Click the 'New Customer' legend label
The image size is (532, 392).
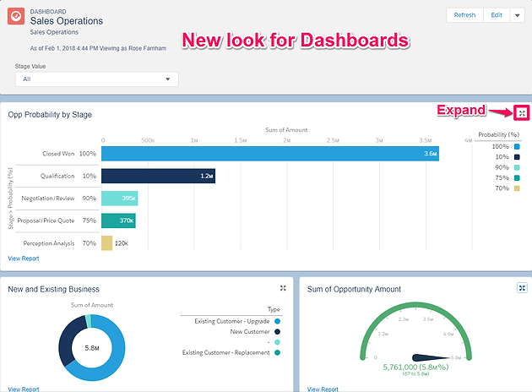(250, 331)
